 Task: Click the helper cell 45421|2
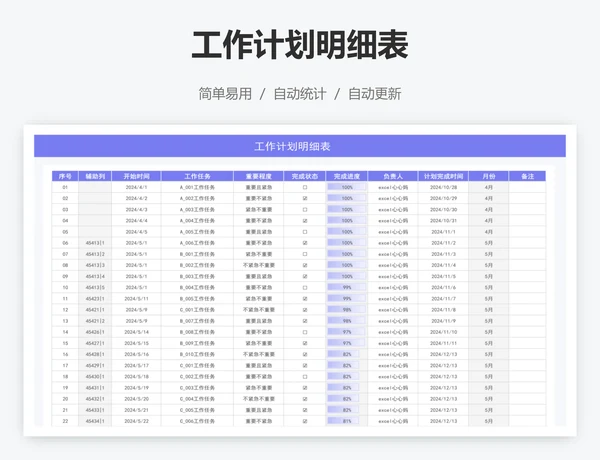[95, 321]
